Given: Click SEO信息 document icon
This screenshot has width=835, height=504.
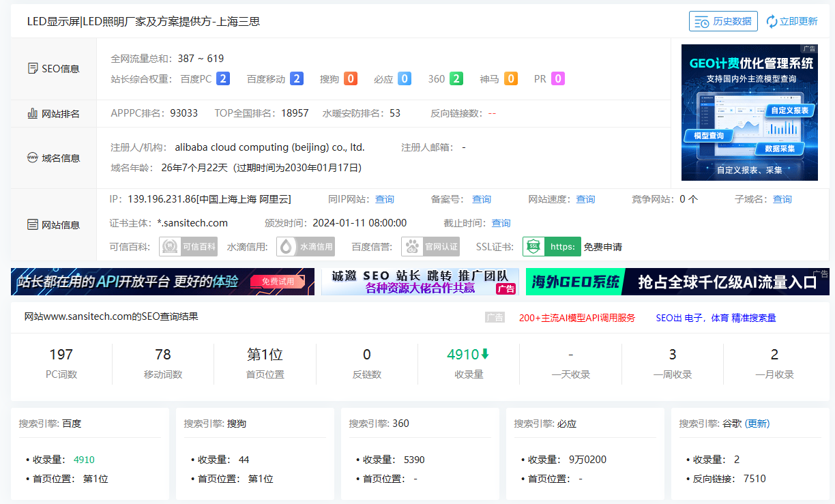Looking at the screenshot, I should click(32, 68).
